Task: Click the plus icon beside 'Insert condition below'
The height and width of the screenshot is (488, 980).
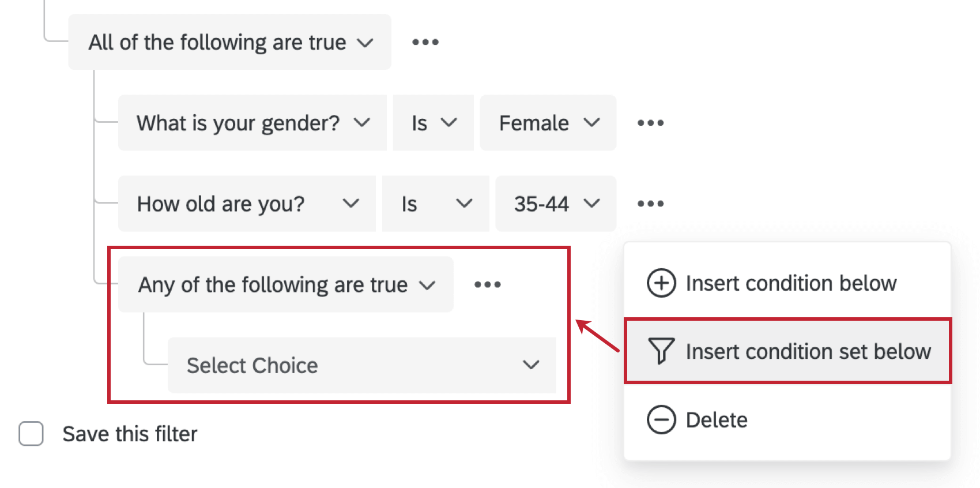Action: click(661, 283)
